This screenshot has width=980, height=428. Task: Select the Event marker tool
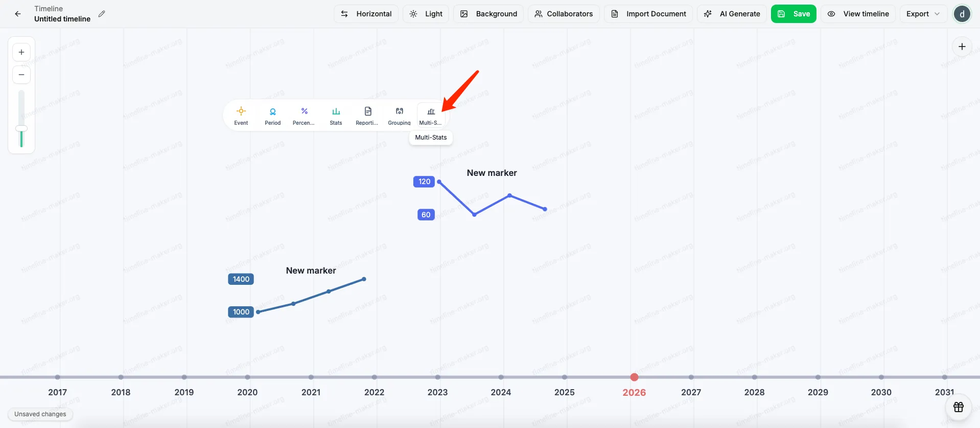(x=241, y=116)
